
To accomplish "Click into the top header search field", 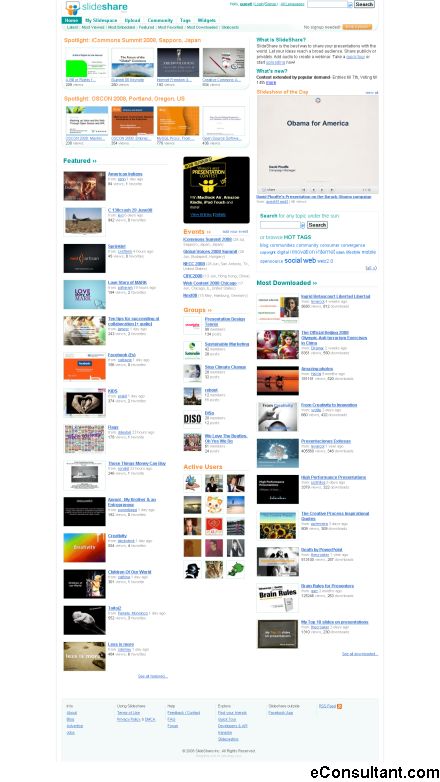I will (x=327, y=4).
